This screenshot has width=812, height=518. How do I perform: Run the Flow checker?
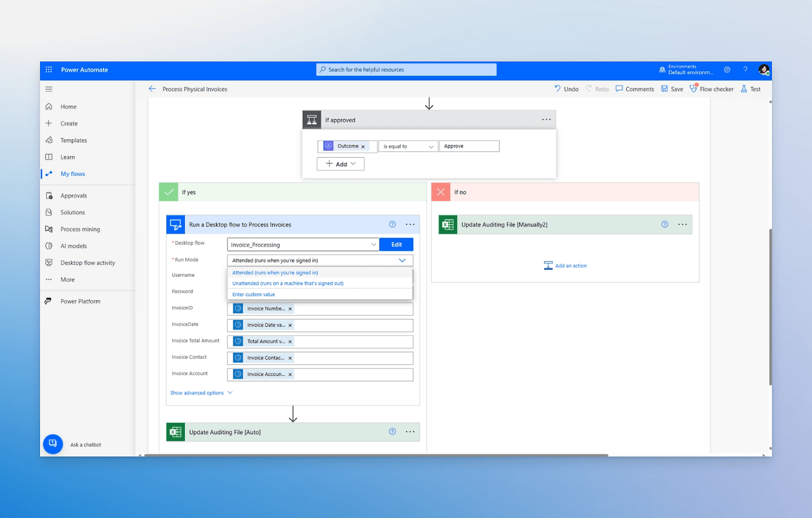(x=711, y=89)
